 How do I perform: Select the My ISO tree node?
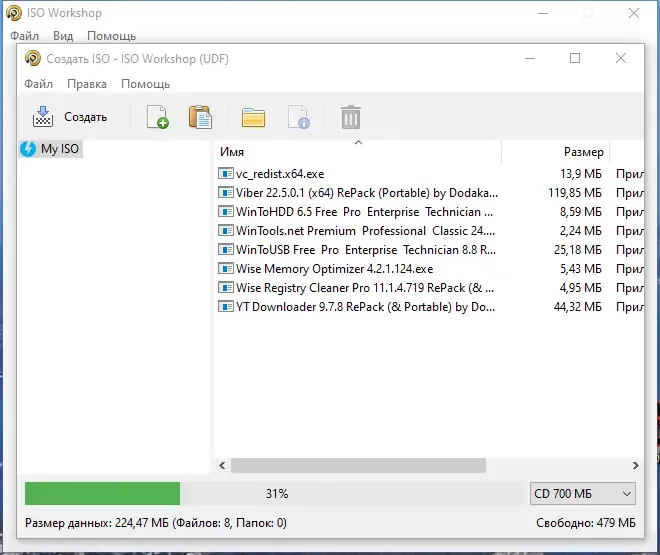coord(51,149)
